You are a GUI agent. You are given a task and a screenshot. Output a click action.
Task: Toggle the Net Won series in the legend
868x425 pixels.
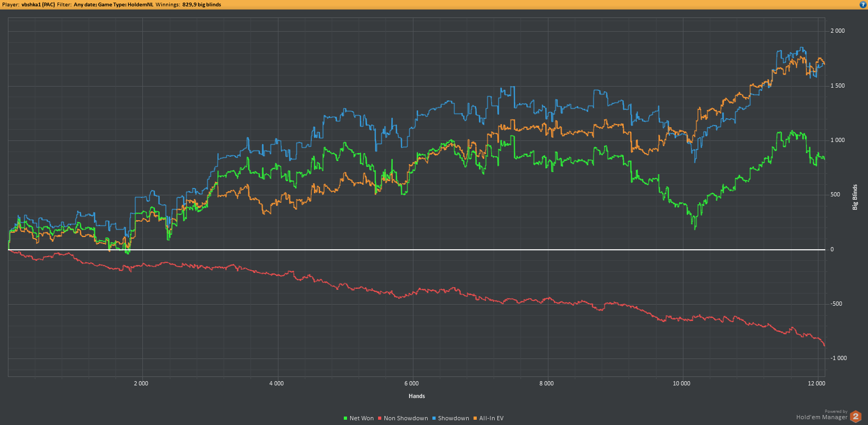click(359, 418)
